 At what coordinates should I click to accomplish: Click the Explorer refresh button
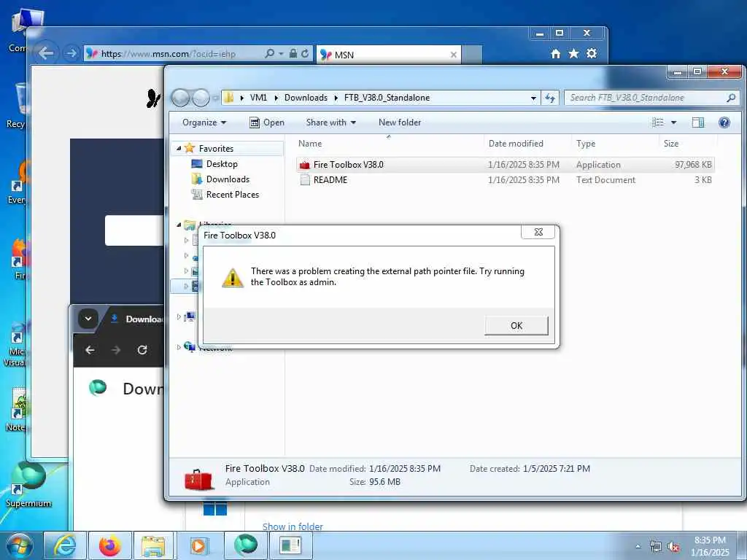pyautogui.click(x=550, y=98)
